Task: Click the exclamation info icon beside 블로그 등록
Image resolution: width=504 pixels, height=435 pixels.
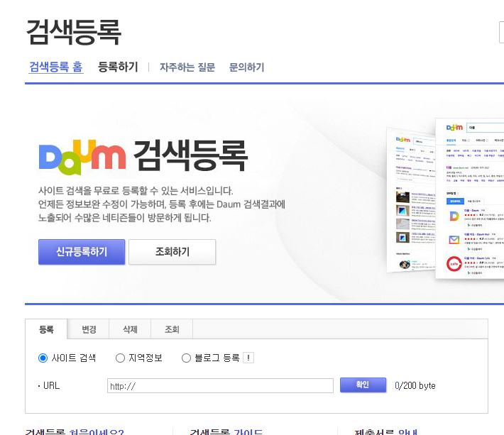Action: [x=248, y=358]
